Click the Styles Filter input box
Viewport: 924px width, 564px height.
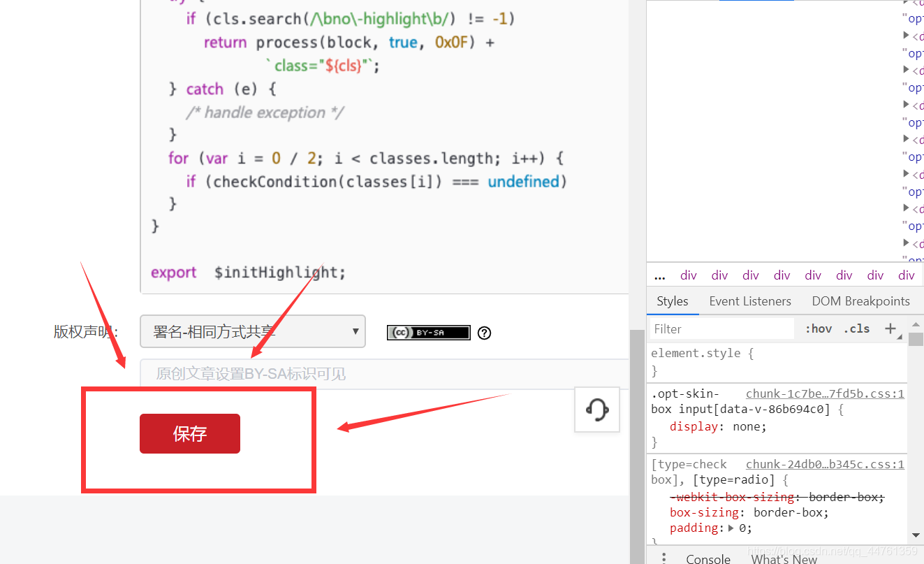(721, 328)
